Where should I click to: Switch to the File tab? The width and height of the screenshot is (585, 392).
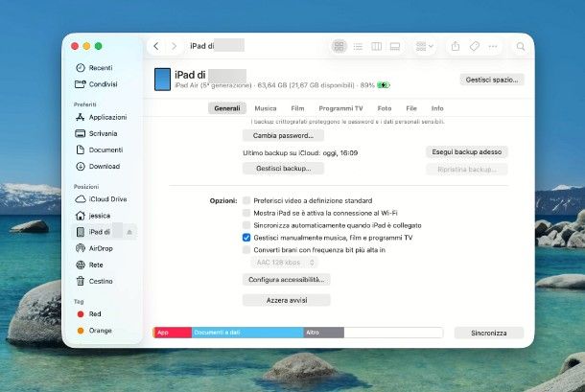[411, 108]
